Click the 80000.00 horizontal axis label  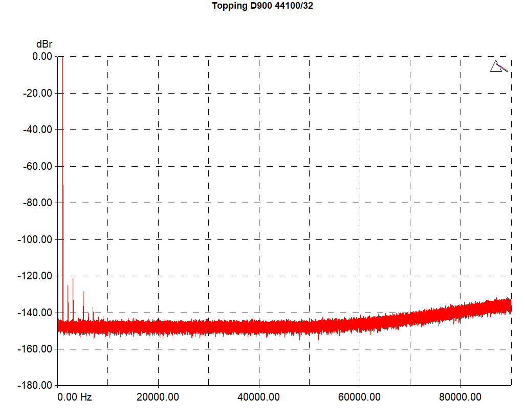[460, 397]
